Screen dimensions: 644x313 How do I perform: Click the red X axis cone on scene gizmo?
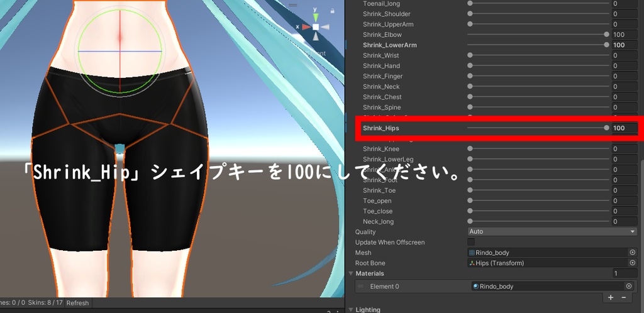pos(306,27)
